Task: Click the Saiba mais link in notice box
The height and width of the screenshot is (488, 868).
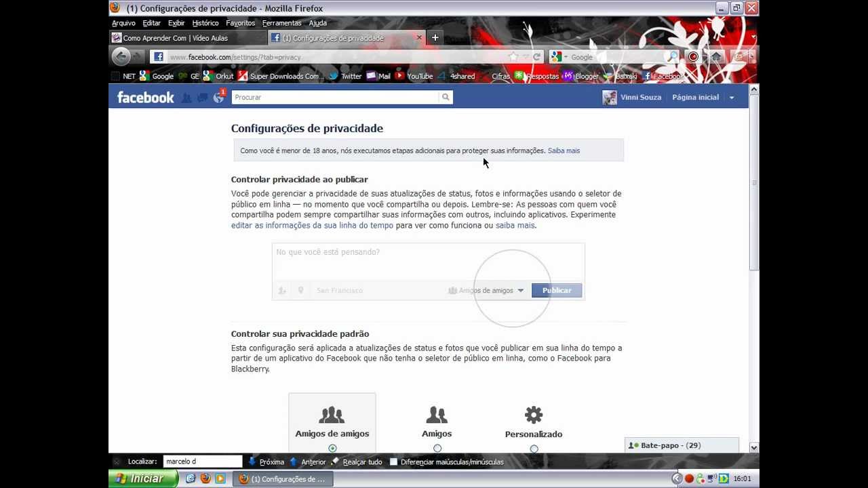Action: (x=564, y=150)
